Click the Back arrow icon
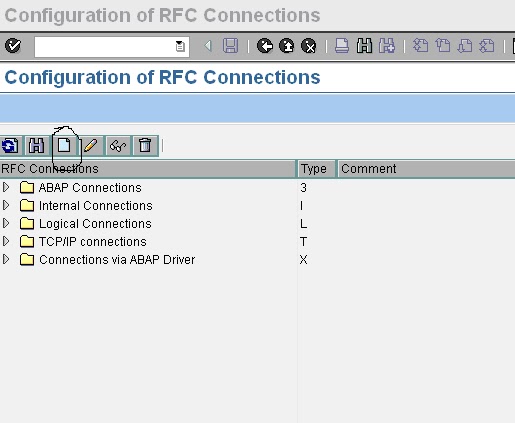The height and width of the screenshot is (423, 515). 265,46
